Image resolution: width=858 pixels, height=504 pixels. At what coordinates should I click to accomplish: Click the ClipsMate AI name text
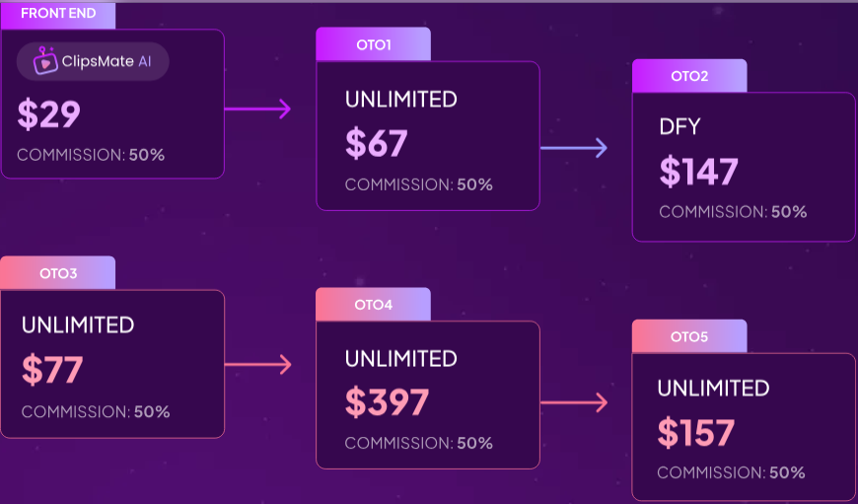coord(107,61)
